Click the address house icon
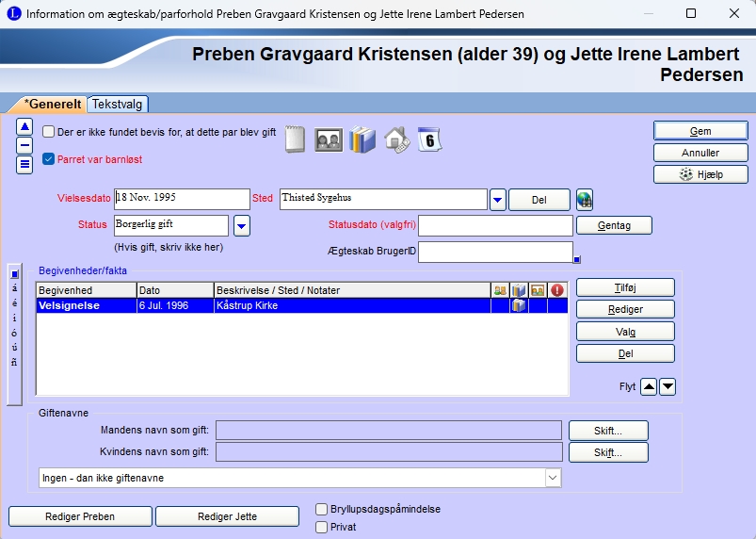Screen dimensions: 756x539 (x=396, y=139)
